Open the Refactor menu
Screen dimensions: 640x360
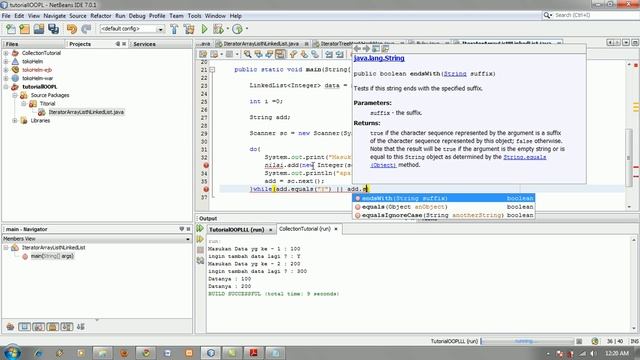pyautogui.click(x=101, y=16)
